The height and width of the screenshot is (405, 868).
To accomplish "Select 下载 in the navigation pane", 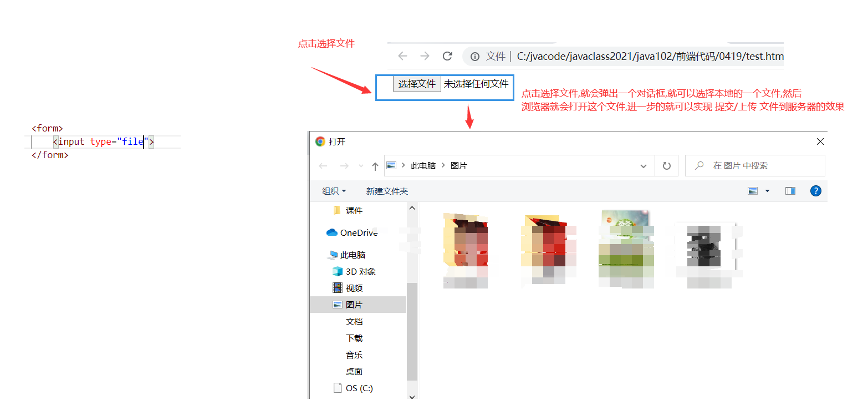I will click(354, 338).
